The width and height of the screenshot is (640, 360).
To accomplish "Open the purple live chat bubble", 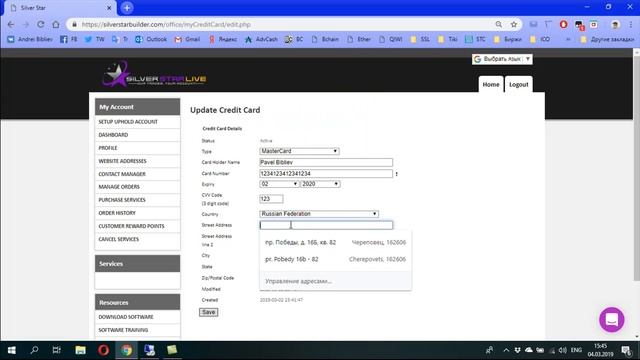I will [611, 320].
